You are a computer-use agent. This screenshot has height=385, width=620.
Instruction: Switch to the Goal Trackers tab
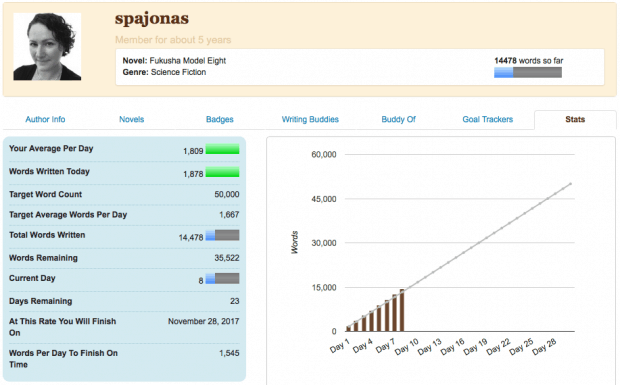click(x=488, y=119)
